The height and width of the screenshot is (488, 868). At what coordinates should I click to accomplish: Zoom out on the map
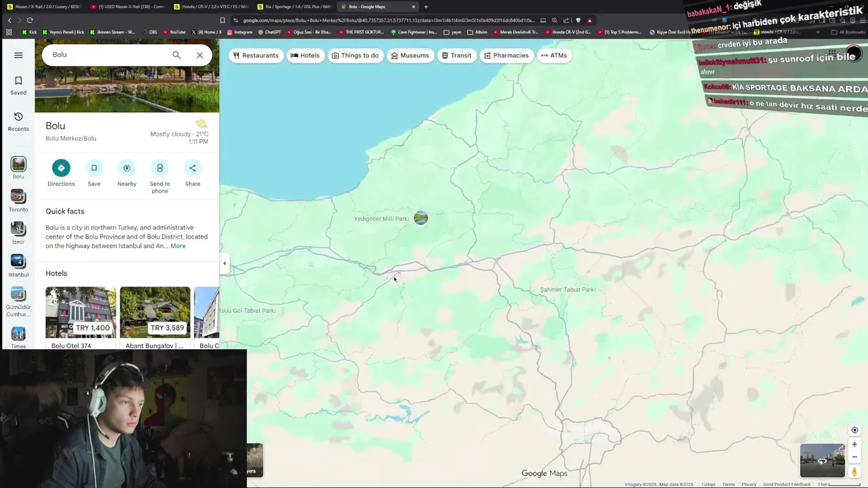pyautogui.click(x=854, y=457)
